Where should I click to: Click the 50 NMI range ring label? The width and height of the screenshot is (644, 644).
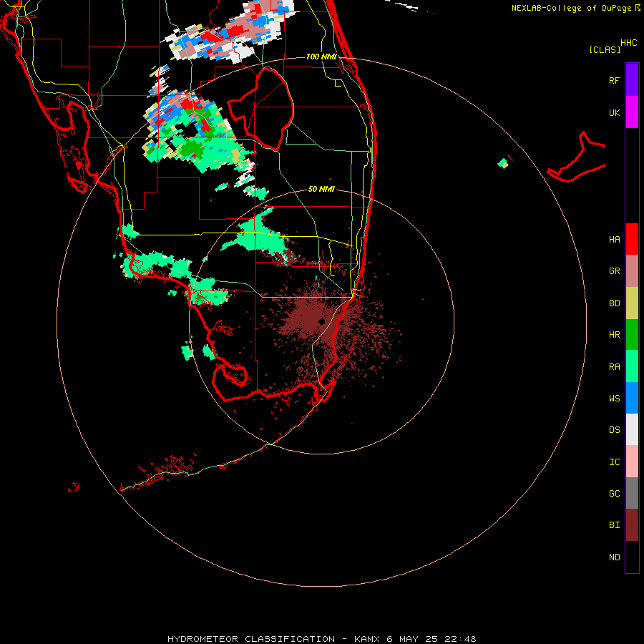[x=321, y=189]
